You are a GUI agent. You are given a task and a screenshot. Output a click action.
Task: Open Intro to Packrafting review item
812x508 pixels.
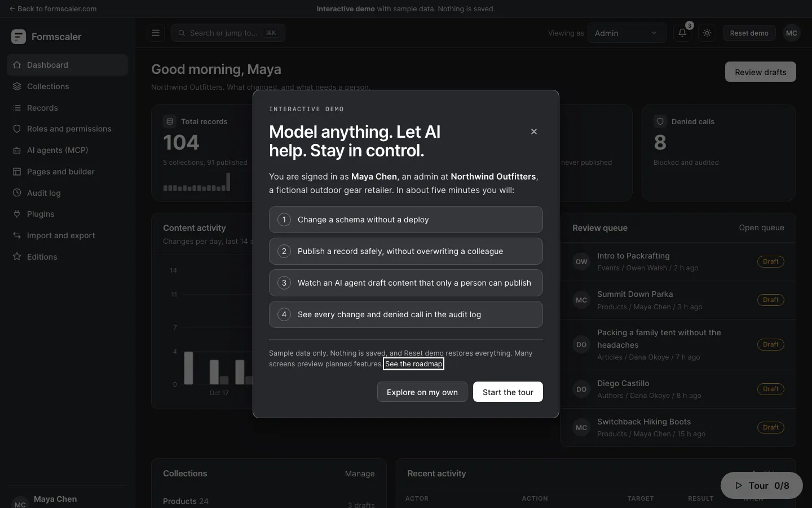point(678,261)
